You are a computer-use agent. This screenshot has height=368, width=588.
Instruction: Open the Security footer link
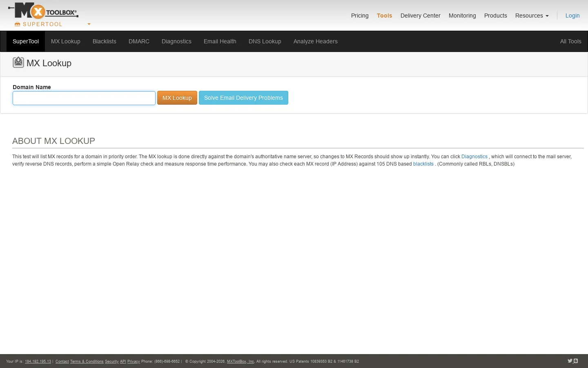click(x=111, y=361)
